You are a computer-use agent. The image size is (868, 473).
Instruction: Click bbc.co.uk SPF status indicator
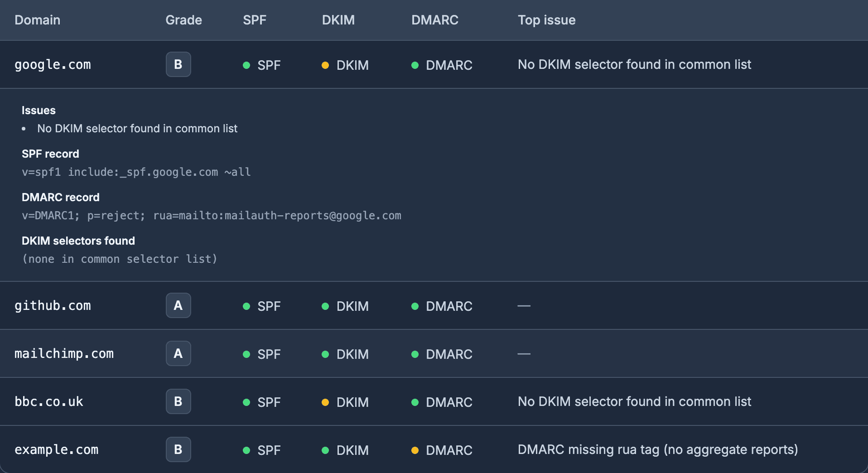pyautogui.click(x=262, y=402)
